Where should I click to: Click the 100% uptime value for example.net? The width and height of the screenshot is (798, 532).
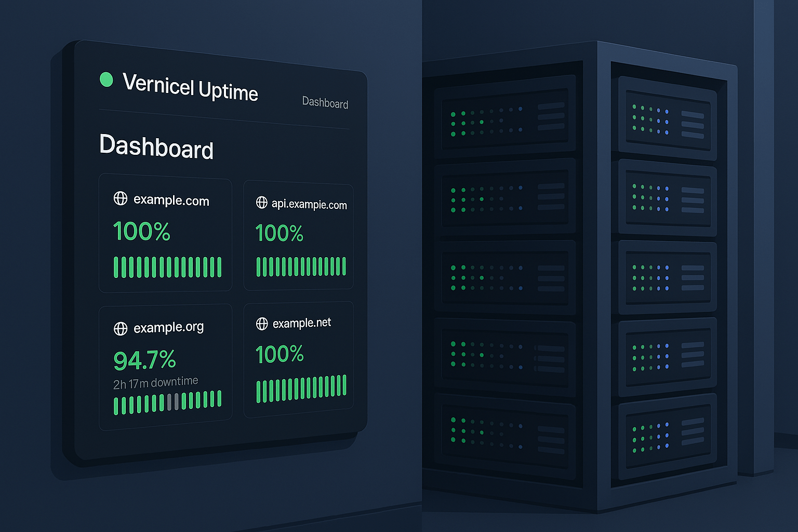[x=280, y=354]
